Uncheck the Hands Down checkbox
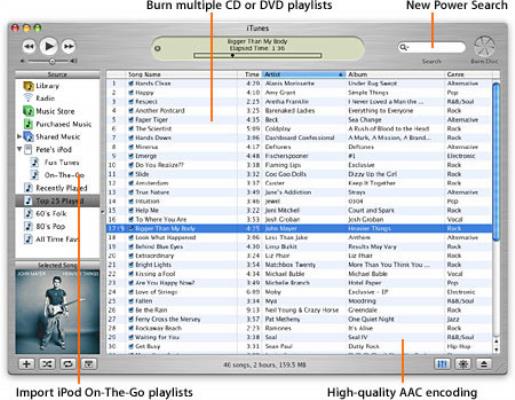 pos(131,138)
